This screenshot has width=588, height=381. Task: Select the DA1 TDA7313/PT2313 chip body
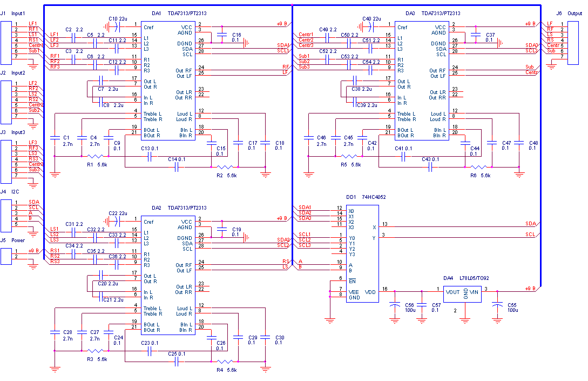click(168, 81)
